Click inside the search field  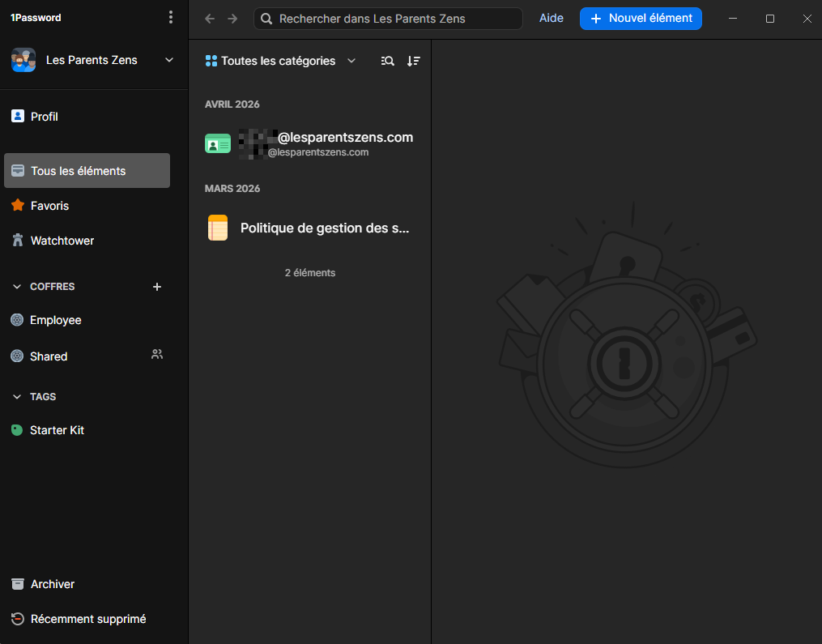tap(387, 18)
